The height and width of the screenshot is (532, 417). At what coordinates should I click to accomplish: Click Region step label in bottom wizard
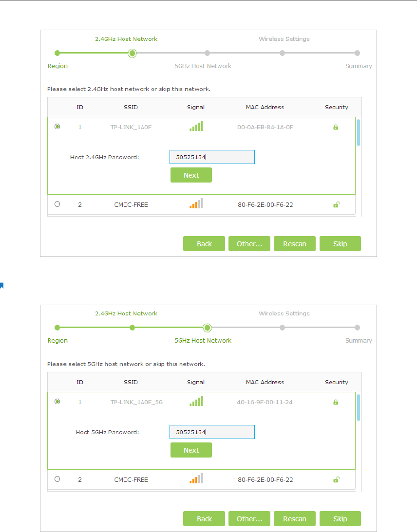pos(57,341)
